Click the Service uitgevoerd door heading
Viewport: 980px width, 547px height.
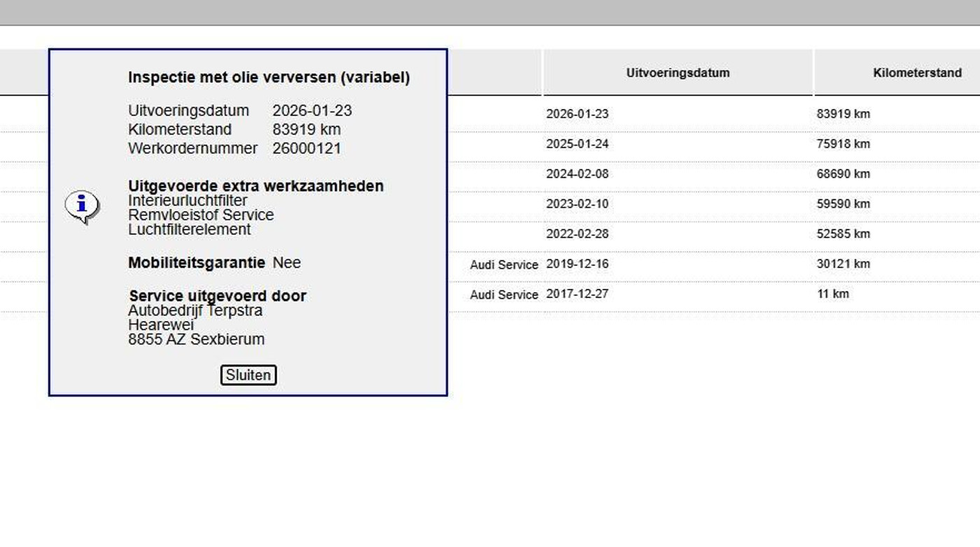[x=218, y=296]
